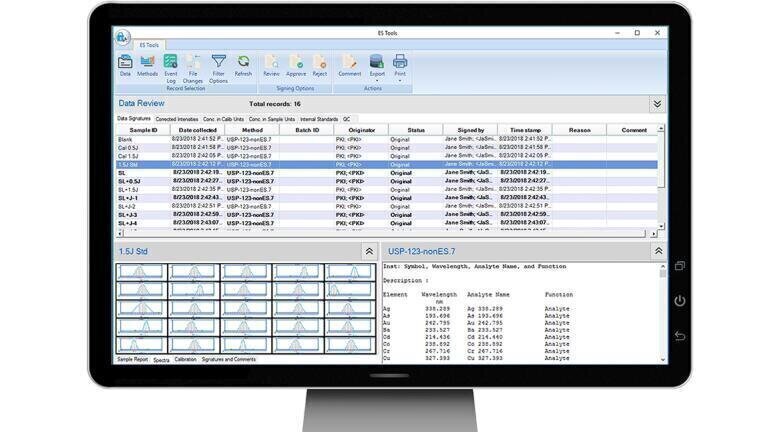This screenshot has width=768, height=432.
Task: Add a Comment action
Action: [x=350, y=66]
